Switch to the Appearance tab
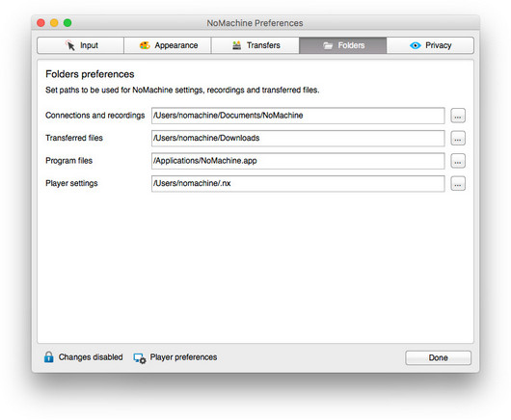Viewport: 511px width, 420px height. [x=168, y=45]
